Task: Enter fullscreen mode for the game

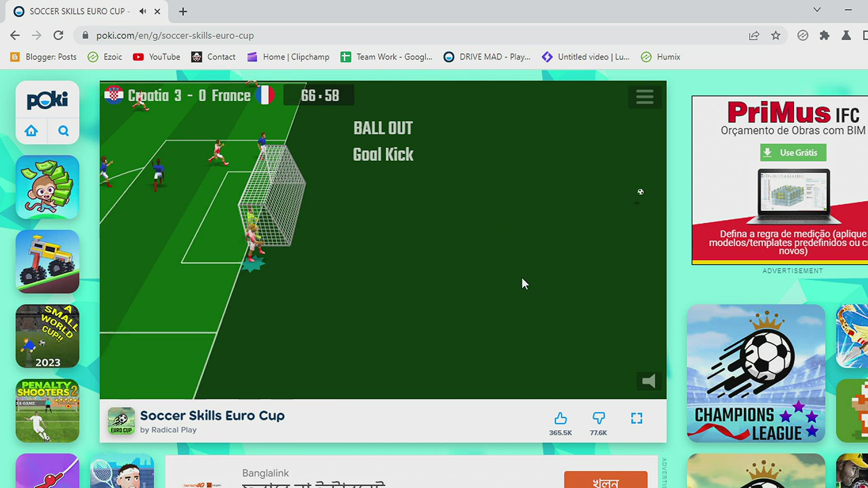Action: (637, 418)
